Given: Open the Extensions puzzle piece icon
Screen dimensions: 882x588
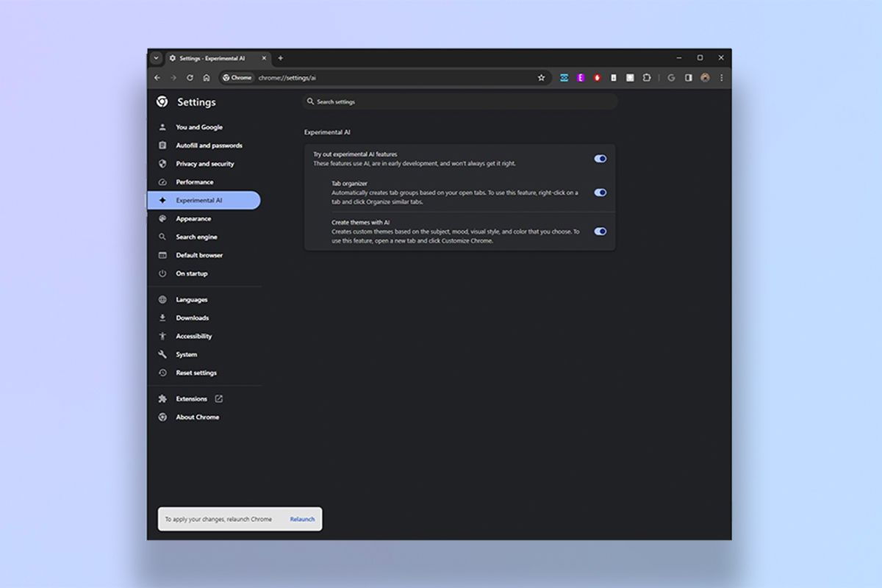Looking at the screenshot, I should click(x=646, y=77).
